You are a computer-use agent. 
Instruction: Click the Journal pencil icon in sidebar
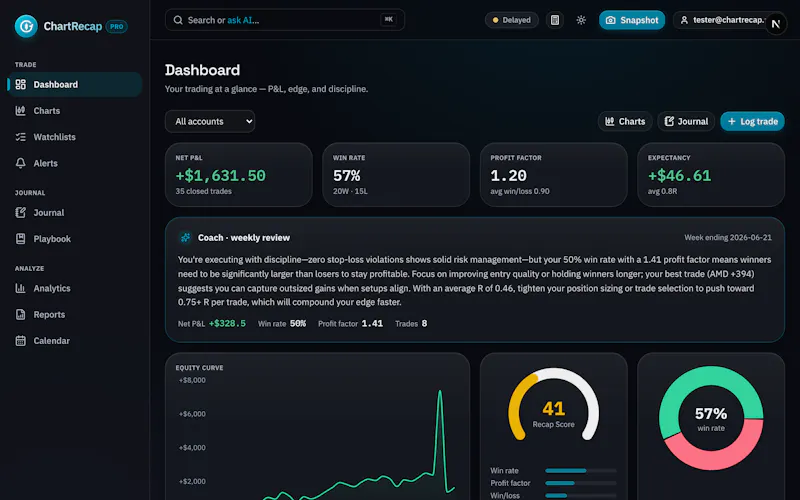pos(20,213)
